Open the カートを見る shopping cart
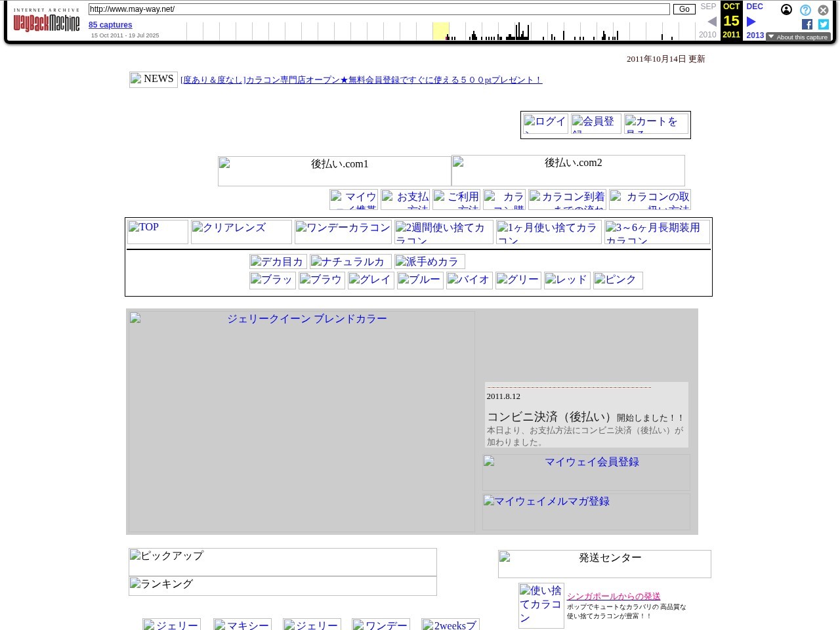 tap(656, 124)
